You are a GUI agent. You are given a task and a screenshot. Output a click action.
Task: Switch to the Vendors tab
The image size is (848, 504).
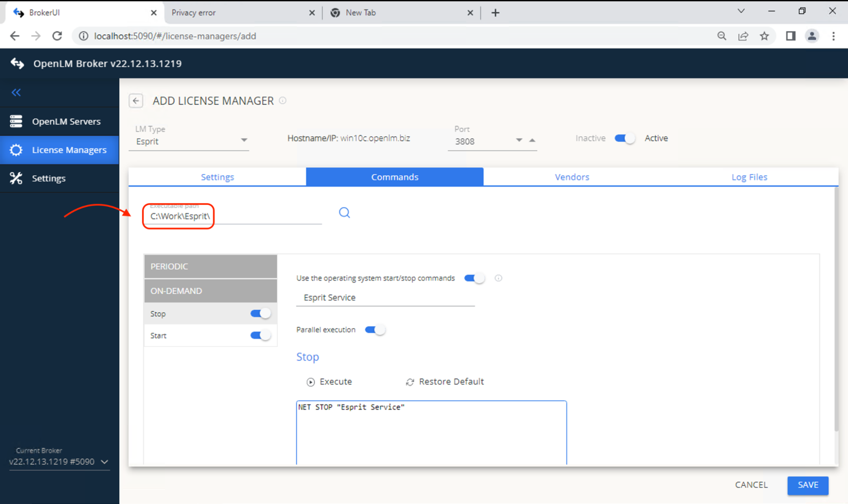point(571,177)
